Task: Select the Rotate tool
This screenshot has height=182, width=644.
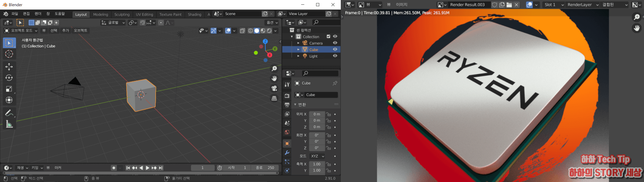Action: click(x=9, y=78)
